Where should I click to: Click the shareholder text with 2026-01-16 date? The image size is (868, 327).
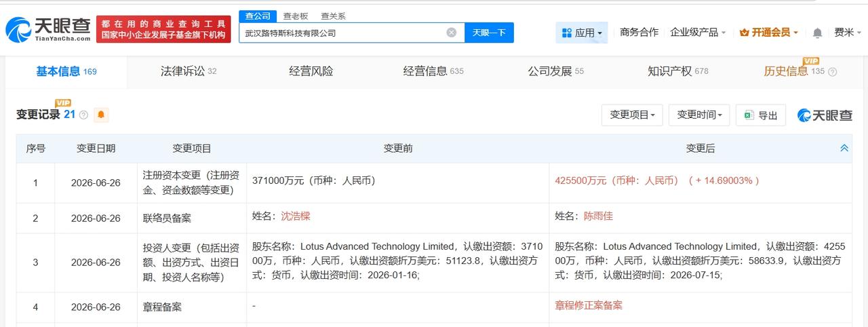[397, 261]
